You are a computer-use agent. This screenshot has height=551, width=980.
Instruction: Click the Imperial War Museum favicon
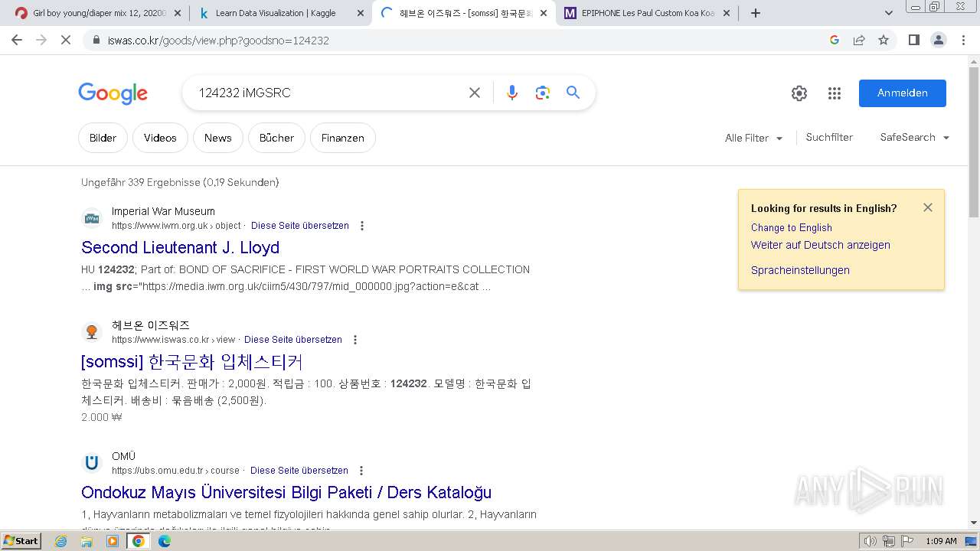pos(92,218)
